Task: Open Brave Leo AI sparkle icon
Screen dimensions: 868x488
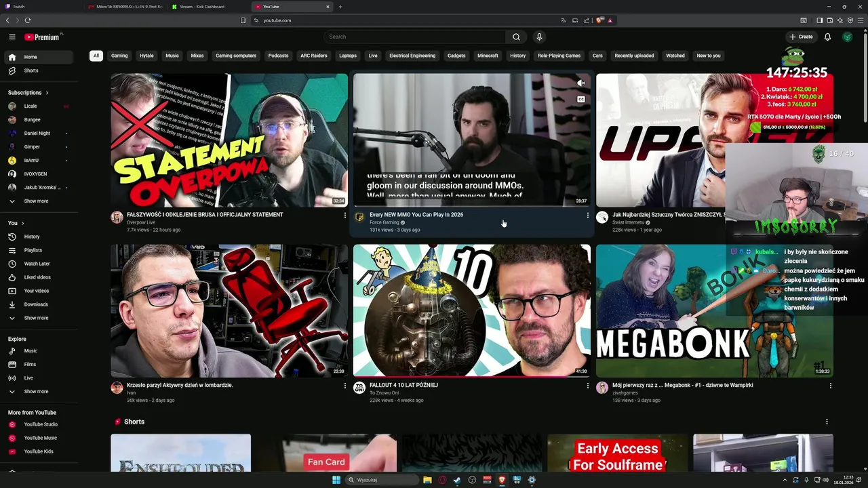Action: coord(840,20)
